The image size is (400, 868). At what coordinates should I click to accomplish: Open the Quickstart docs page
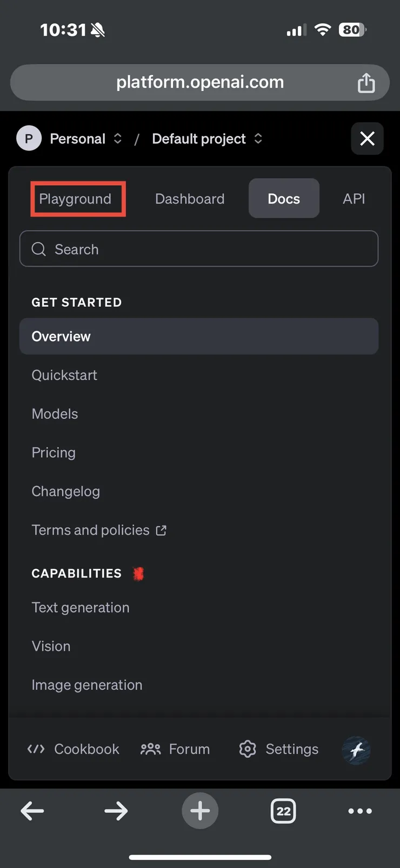coord(64,375)
